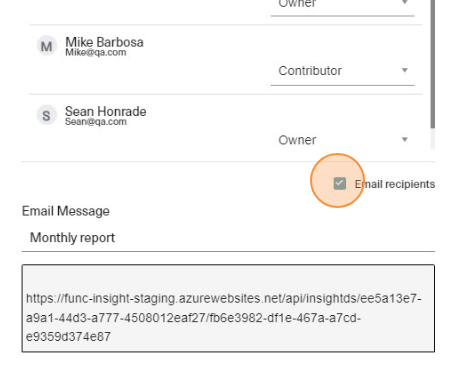Click the Email Message heading label

click(x=66, y=211)
